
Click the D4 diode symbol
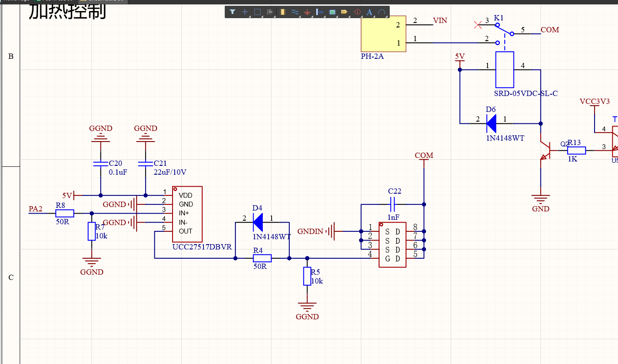click(257, 222)
